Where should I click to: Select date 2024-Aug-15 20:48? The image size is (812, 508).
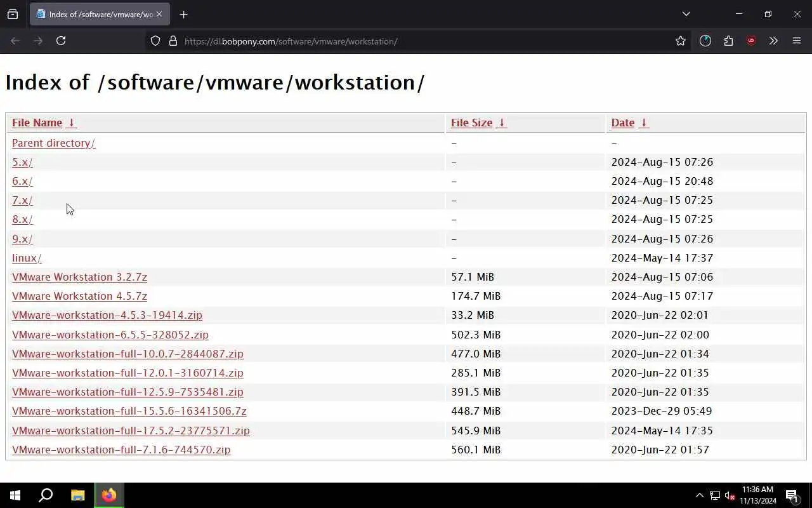point(662,181)
